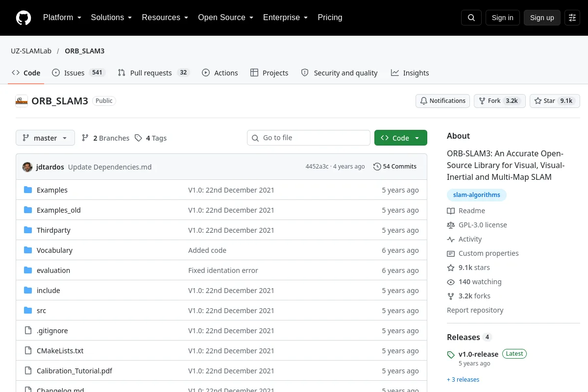This screenshot has width=588, height=392.
Task: Switch to the Actions tab
Action: pyautogui.click(x=220, y=73)
